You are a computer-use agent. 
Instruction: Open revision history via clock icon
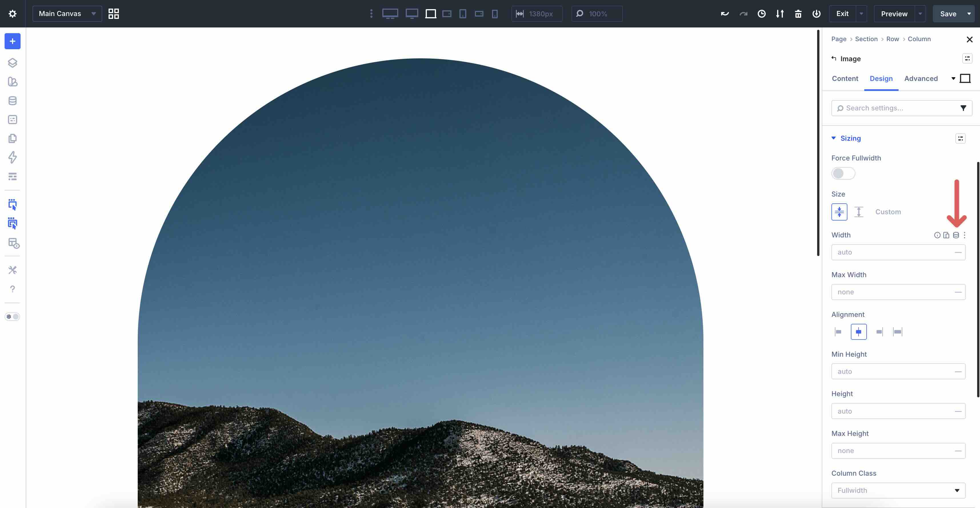(762, 14)
